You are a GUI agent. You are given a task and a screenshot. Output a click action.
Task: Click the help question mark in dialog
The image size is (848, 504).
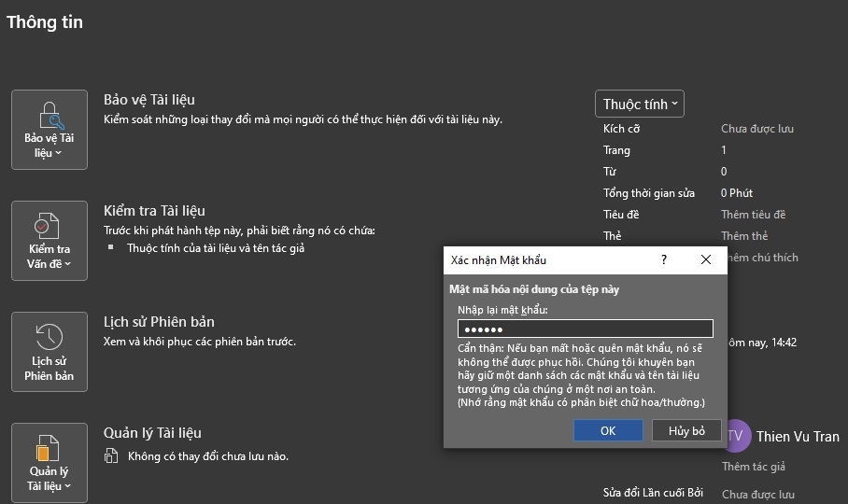664,260
